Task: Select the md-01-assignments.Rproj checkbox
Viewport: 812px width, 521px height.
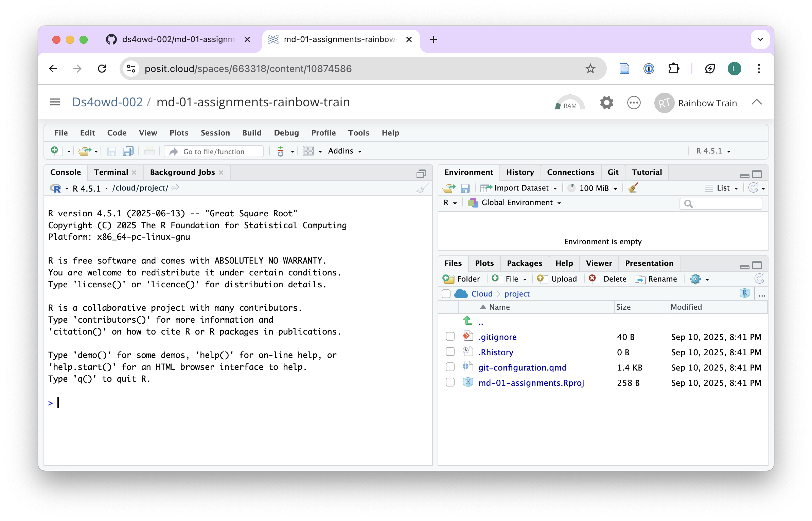Action: point(450,382)
